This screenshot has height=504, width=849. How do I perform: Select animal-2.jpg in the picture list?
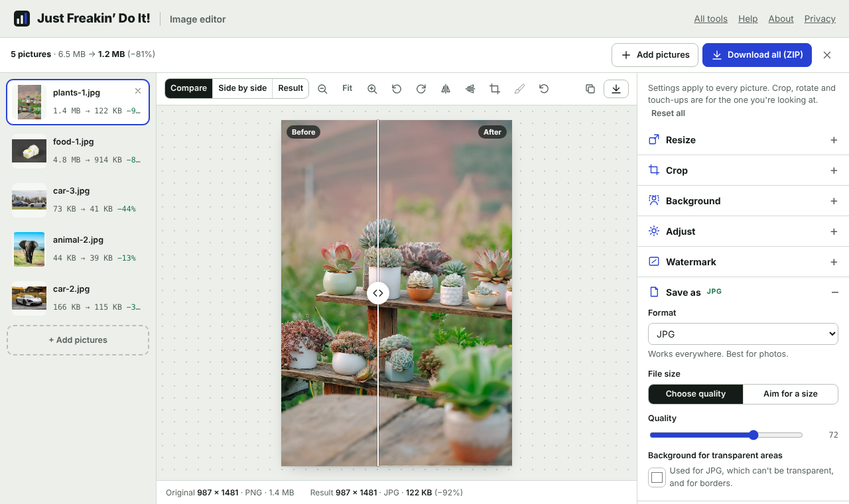tap(78, 249)
